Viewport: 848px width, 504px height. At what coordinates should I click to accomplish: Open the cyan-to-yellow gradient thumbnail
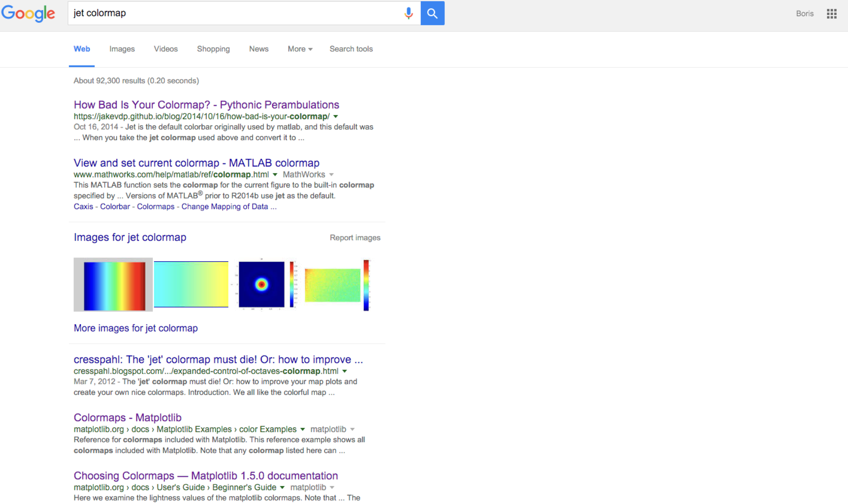point(191,284)
